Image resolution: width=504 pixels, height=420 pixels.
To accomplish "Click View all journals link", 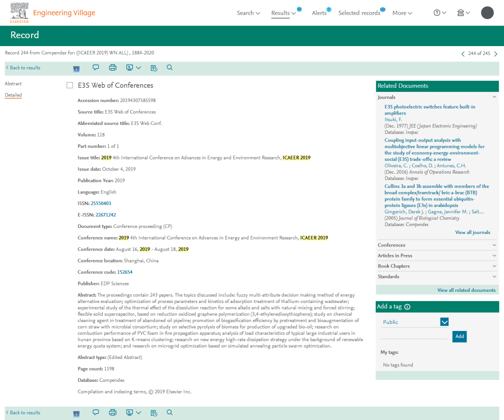I will 472,232.
